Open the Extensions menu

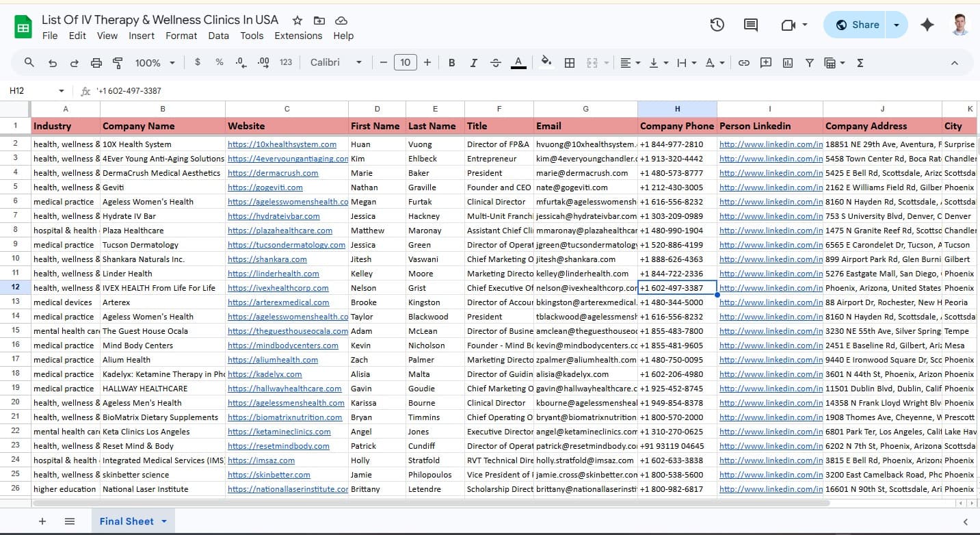[x=298, y=36]
